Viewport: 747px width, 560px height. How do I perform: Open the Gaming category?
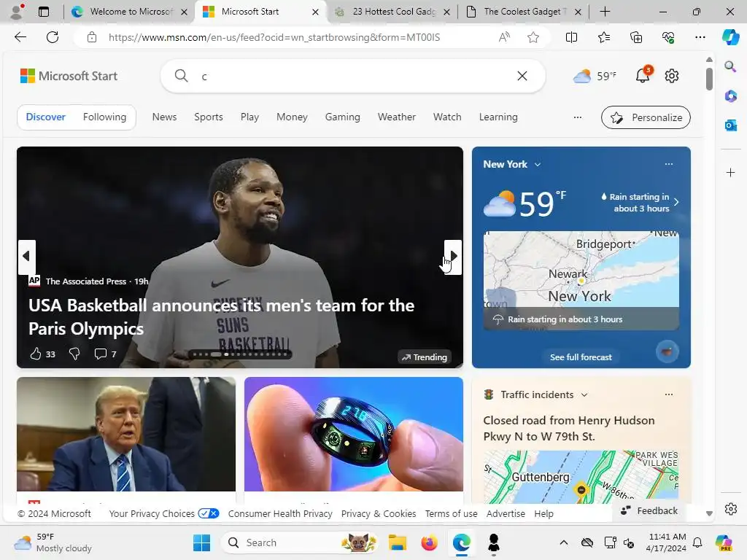click(343, 117)
